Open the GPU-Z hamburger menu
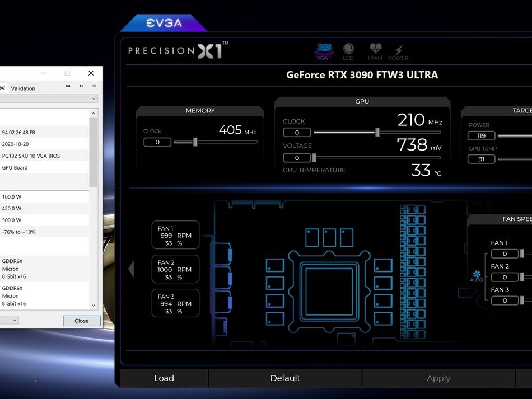 tap(94, 86)
